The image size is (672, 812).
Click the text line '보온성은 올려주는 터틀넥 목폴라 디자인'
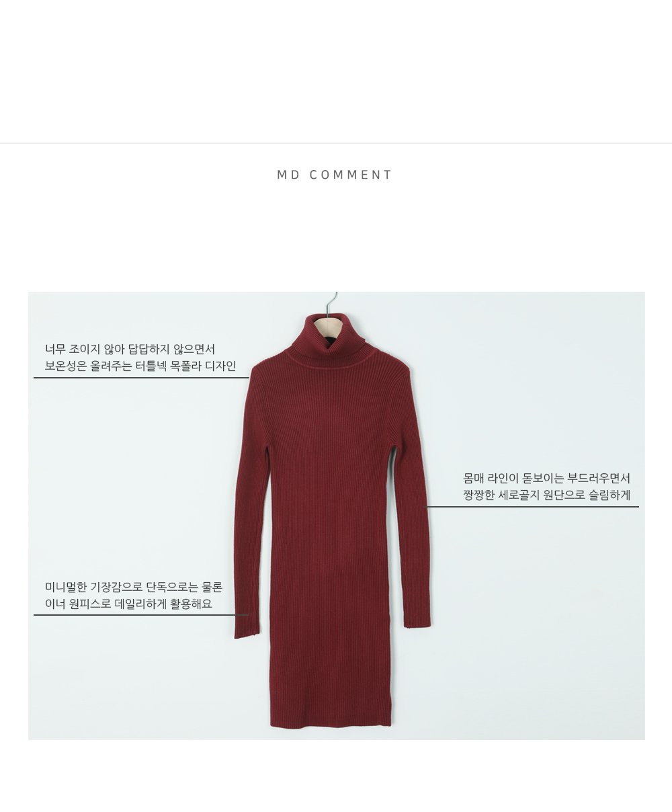point(140,366)
